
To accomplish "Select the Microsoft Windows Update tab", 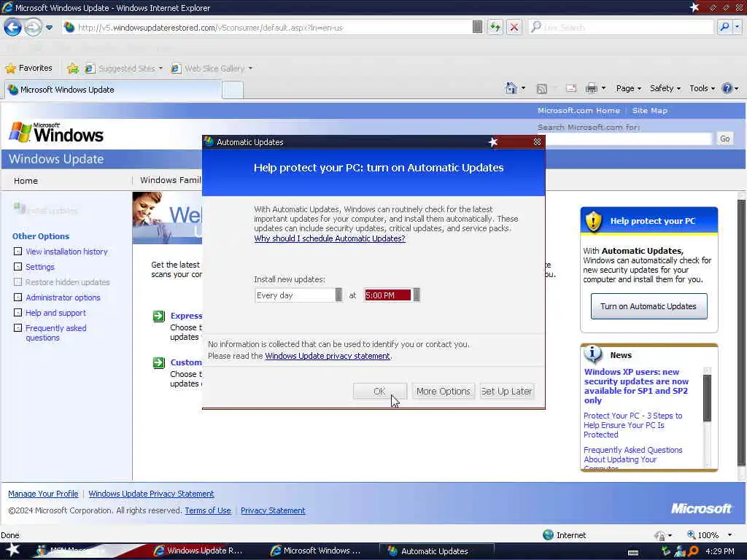I will tap(113, 90).
